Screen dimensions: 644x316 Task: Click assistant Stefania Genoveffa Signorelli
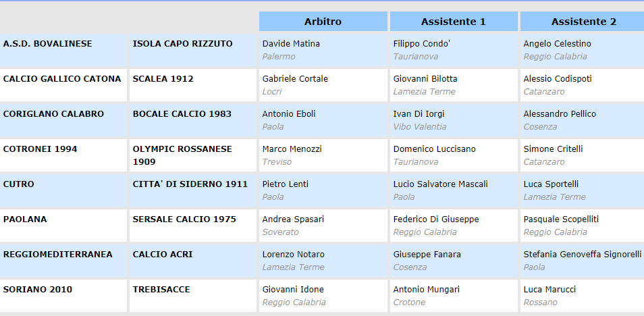point(582,255)
